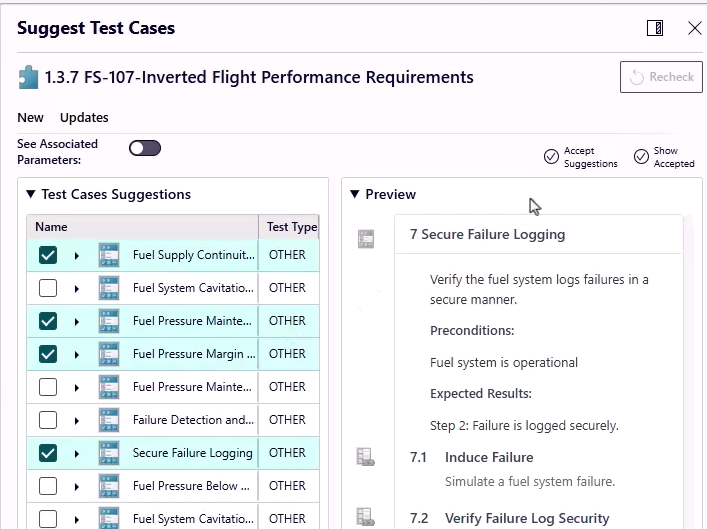707x529 pixels.
Task: Click OTHER cell in Secure Failure Logging row
Action: click(x=287, y=453)
